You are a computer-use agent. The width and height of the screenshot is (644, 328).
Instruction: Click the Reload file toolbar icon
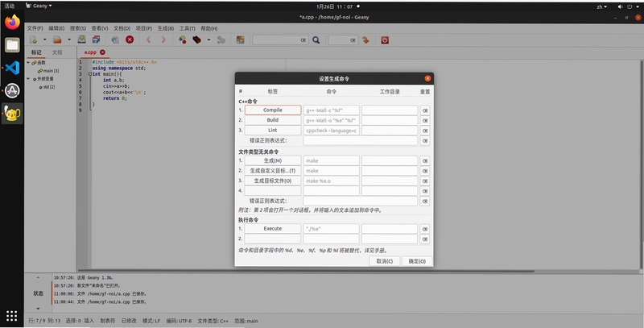coord(115,39)
